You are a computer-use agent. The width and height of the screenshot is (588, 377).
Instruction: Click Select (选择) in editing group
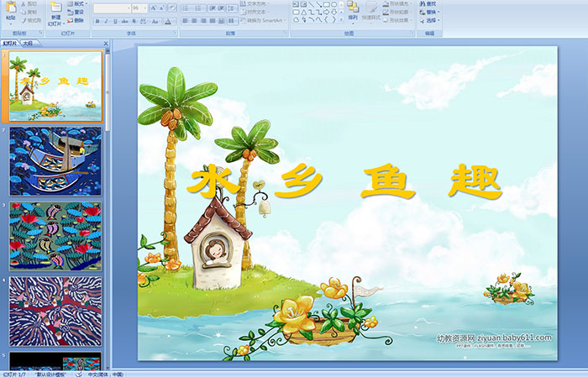pos(430,20)
